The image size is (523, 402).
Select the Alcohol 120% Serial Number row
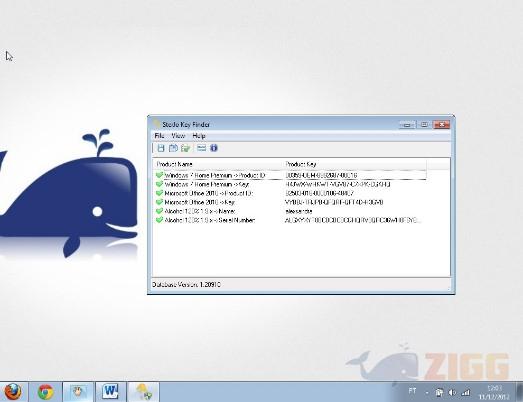(x=291, y=220)
